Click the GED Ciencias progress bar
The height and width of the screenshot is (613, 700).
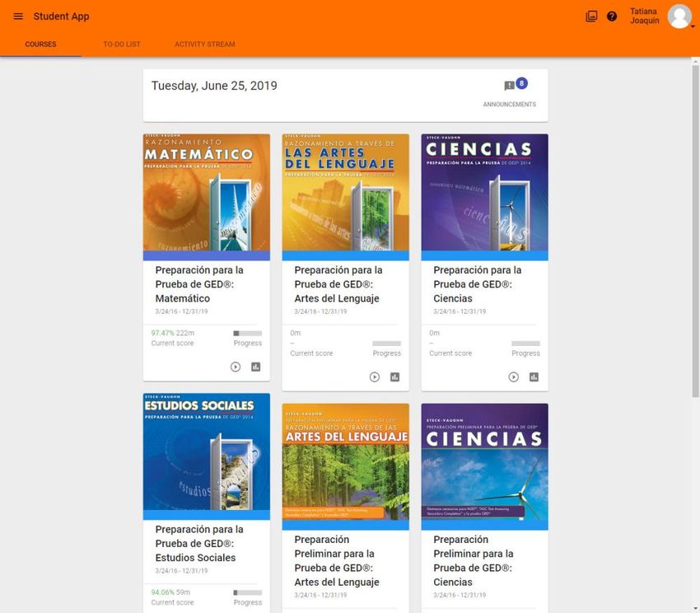pyautogui.click(x=526, y=343)
